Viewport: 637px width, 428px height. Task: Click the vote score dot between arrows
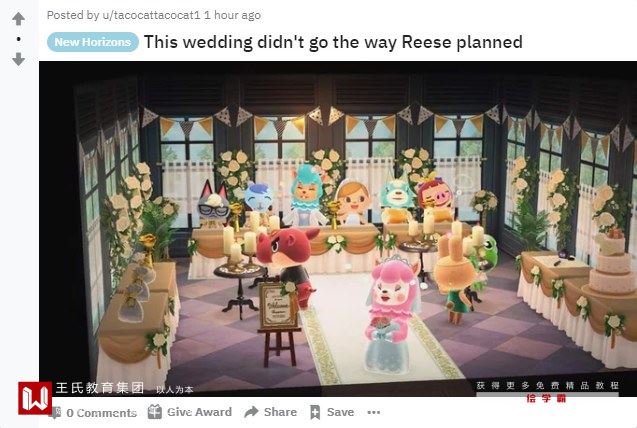point(19,39)
